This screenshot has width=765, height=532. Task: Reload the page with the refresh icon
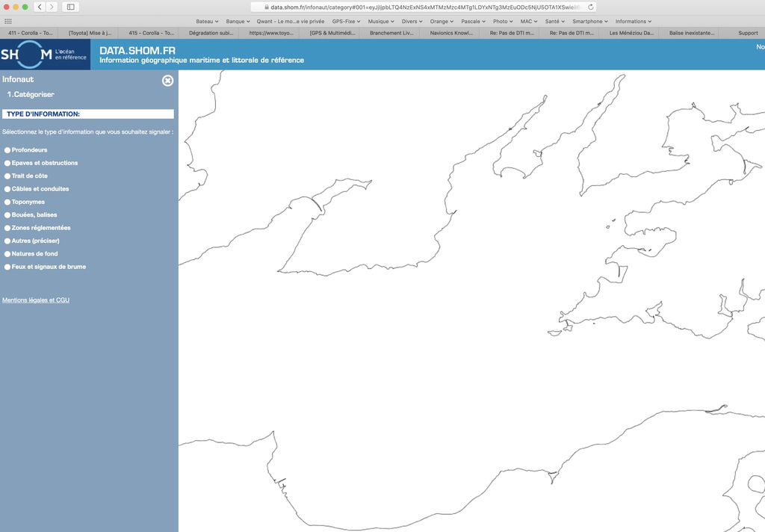click(x=590, y=7)
